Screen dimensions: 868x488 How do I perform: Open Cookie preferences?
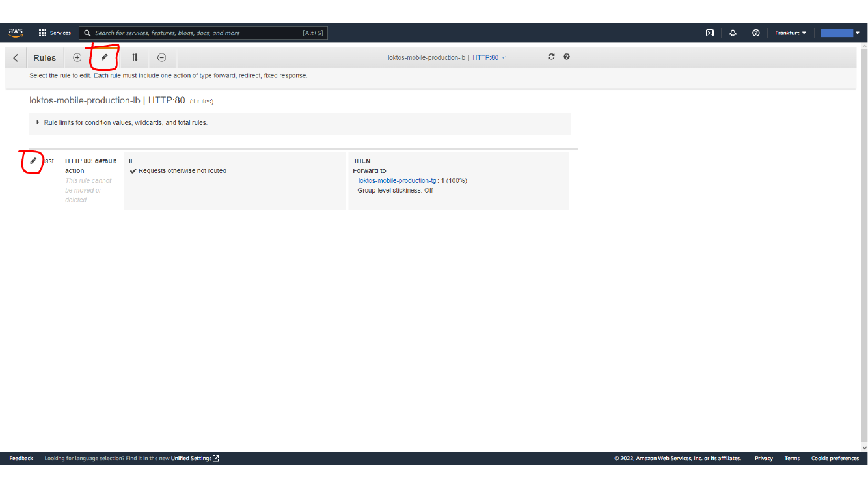click(835, 458)
